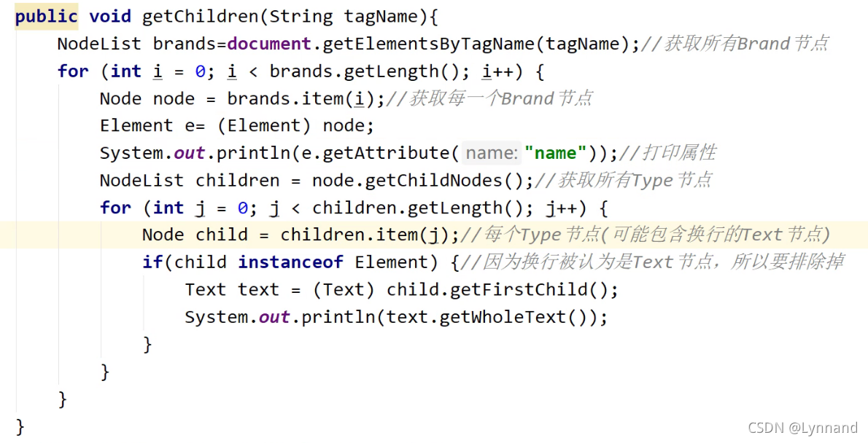Select the public keyword on line one
This screenshot has height=443, width=868.
coord(45,15)
